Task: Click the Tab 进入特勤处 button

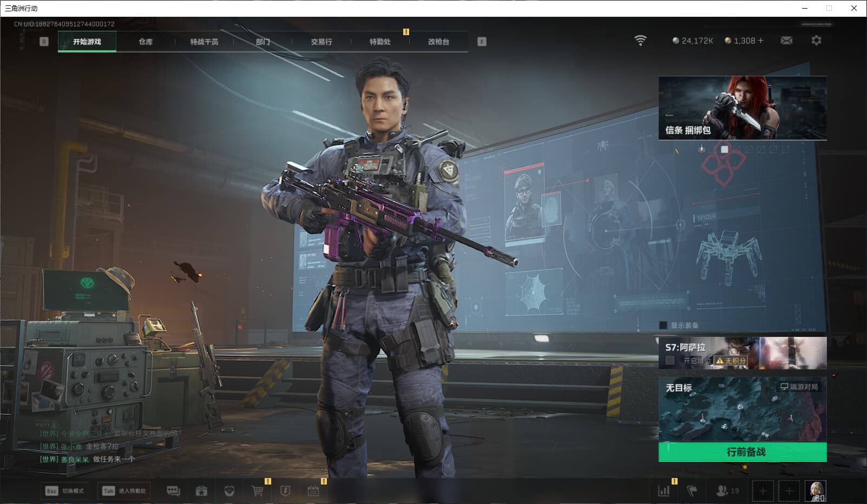Action: [125, 490]
